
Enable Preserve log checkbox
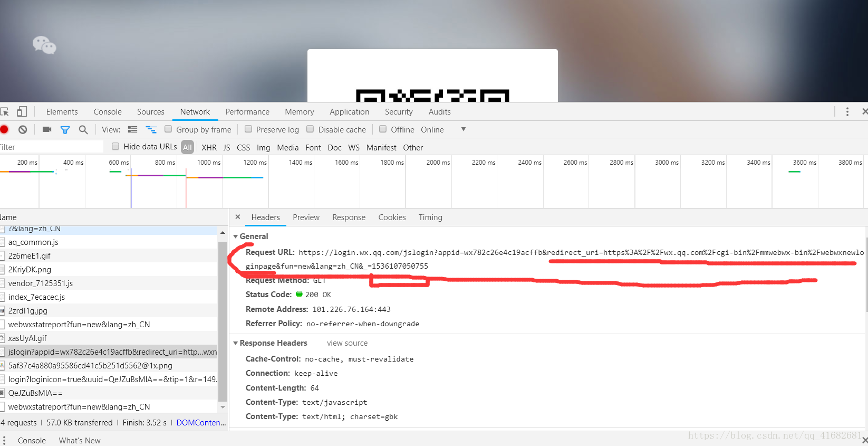pos(248,129)
